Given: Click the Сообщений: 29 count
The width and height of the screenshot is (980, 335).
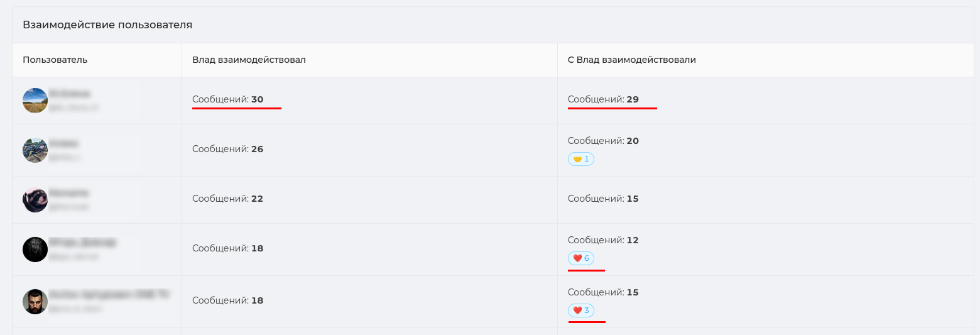Looking at the screenshot, I should 603,99.
